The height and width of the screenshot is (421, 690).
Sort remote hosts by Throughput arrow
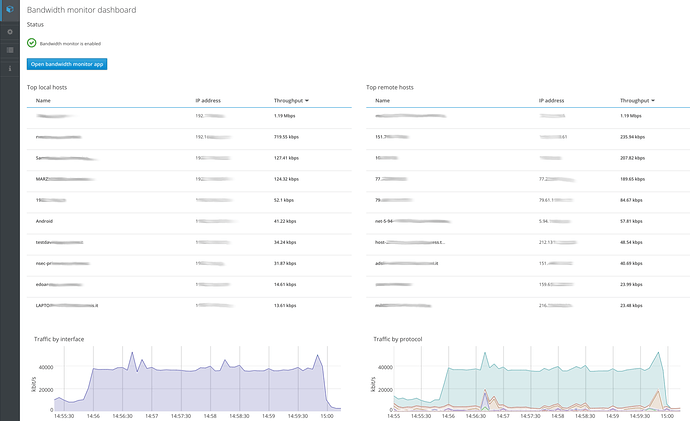[653, 101]
